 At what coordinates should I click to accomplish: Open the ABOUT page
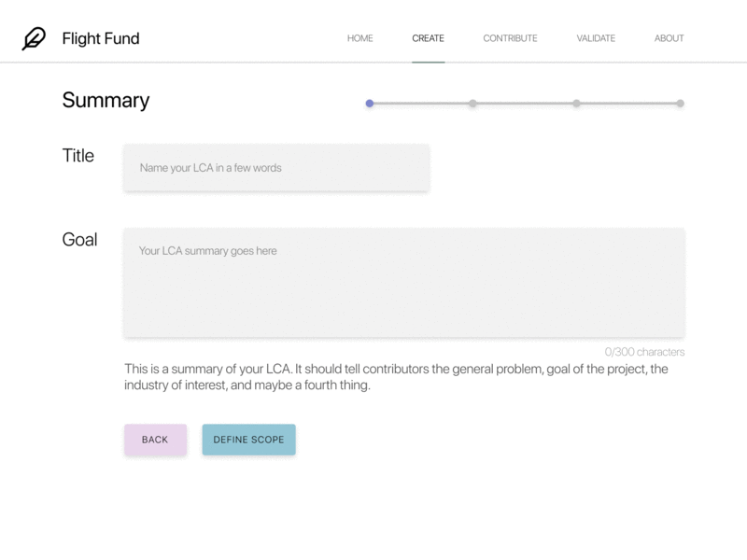point(669,38)
